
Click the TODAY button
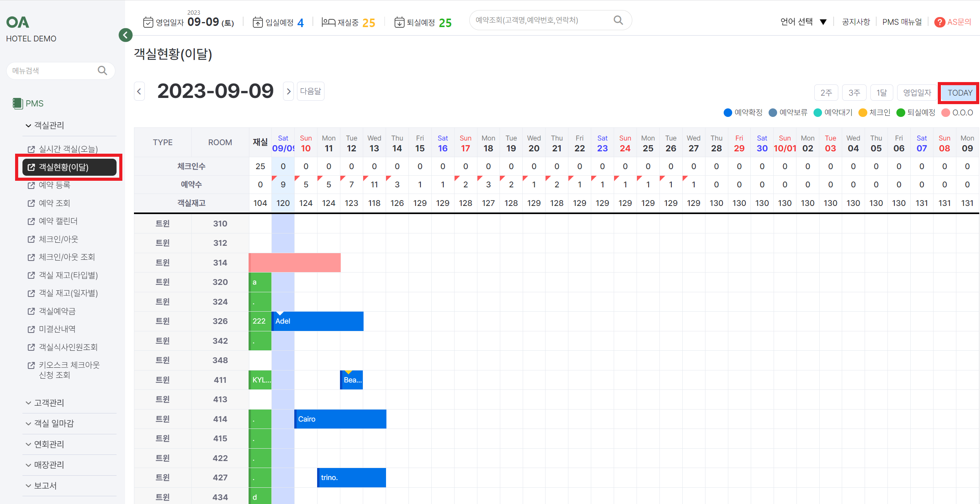[959, 93]
